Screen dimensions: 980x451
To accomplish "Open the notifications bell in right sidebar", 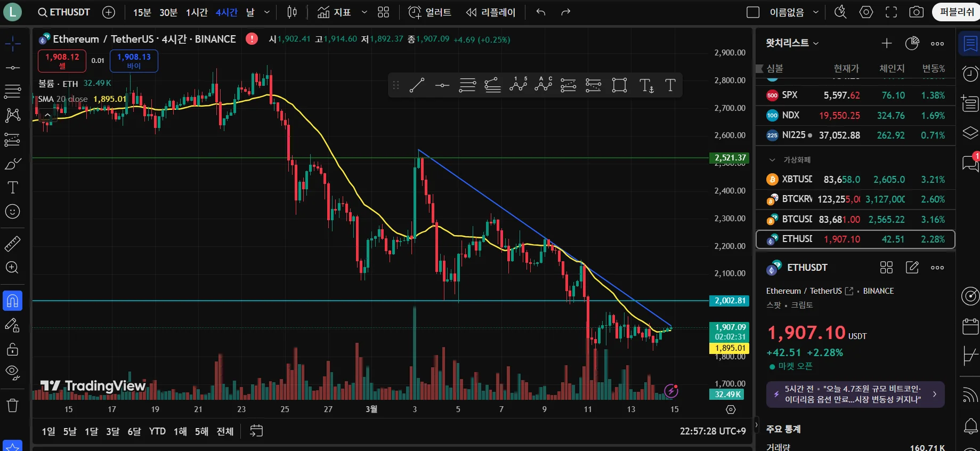I will click(970, 426).
